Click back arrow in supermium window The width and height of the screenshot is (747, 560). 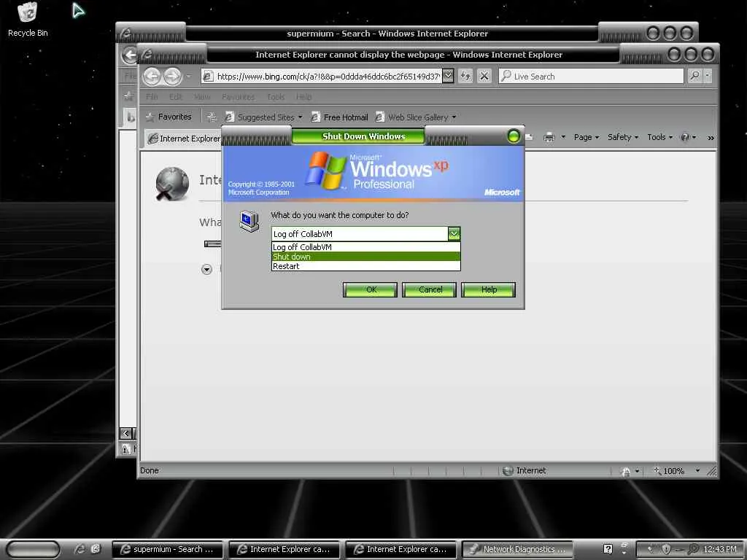128,55
